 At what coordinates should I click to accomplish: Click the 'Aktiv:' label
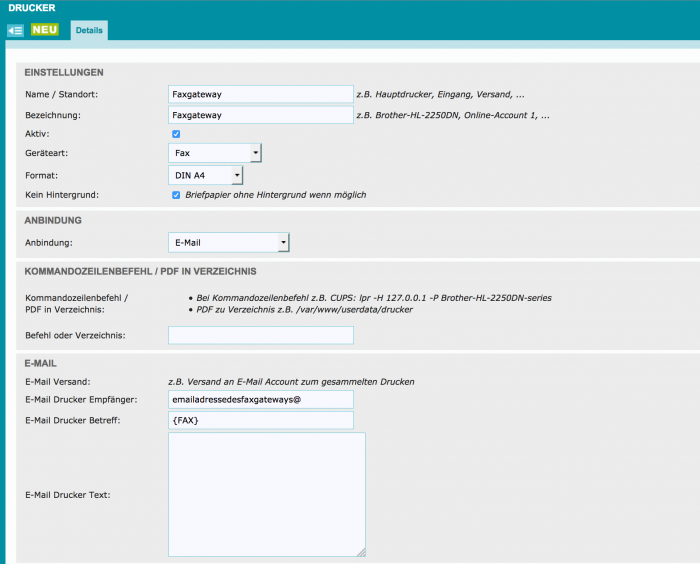coord(37,134)
